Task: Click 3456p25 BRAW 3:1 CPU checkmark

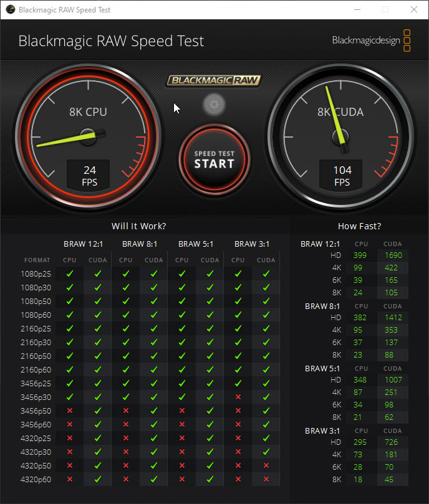Action: click(238, 384)
